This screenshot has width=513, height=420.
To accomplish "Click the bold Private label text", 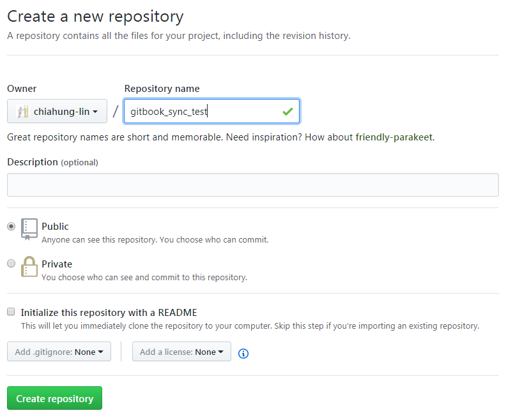I will [57, 264].
